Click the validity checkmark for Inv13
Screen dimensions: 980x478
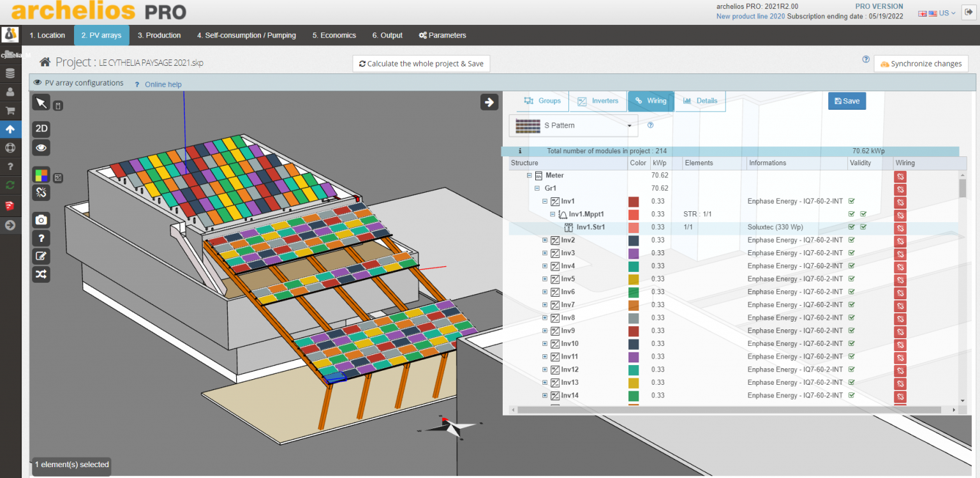point(851,382)
